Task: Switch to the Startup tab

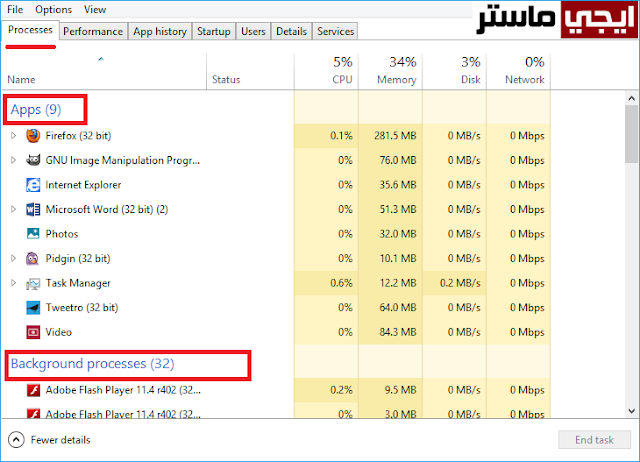Action: click(x=214, y=31)
